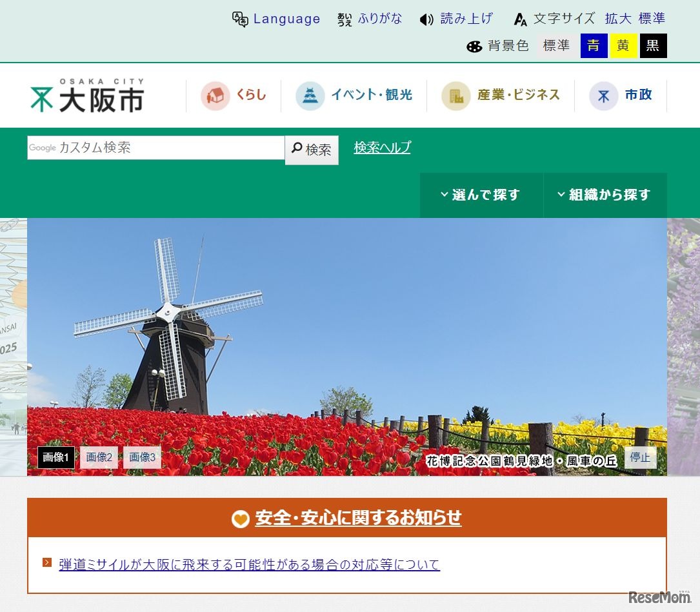Switch slideshow to 画像3
The image size is (700, 612).
coord(141,457)
